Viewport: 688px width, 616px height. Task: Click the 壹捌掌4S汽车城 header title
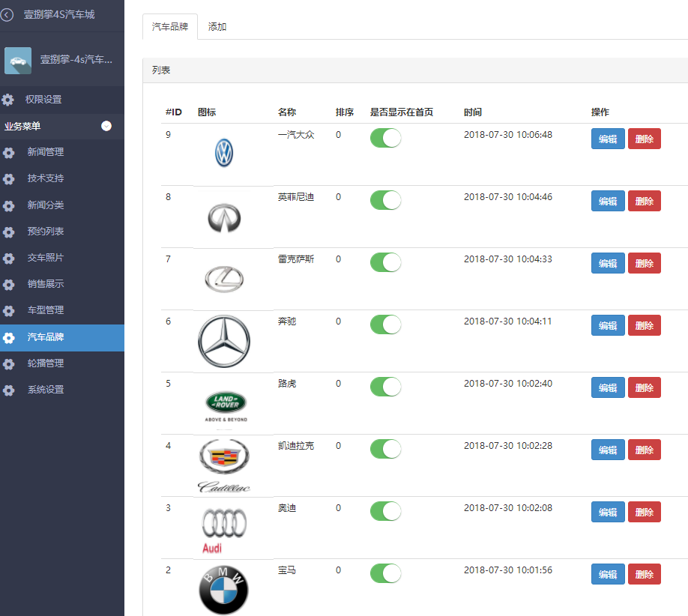point(59,15)
